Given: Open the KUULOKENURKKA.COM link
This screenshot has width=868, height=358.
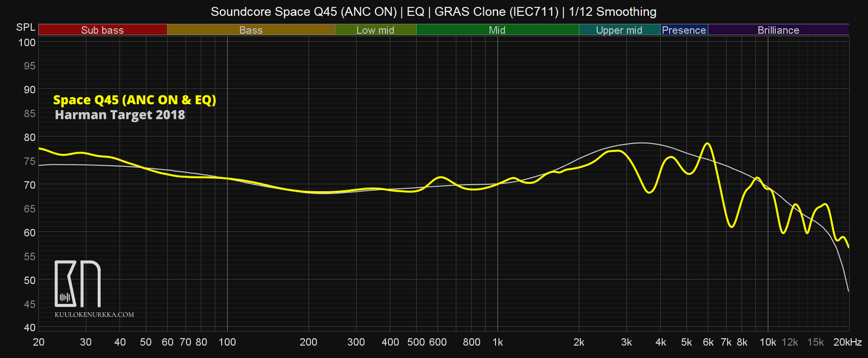Looking at the screenshot, I should [94, 315].
